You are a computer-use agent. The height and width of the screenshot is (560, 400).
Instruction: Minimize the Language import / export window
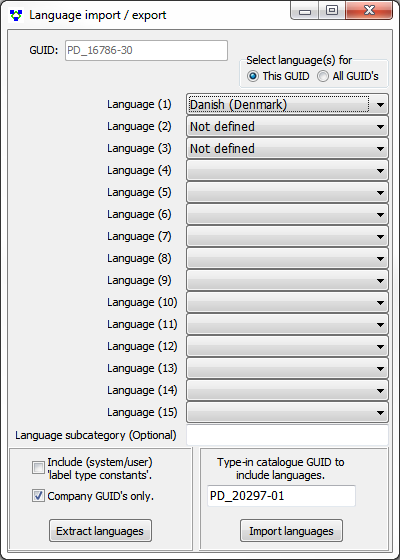305,10
